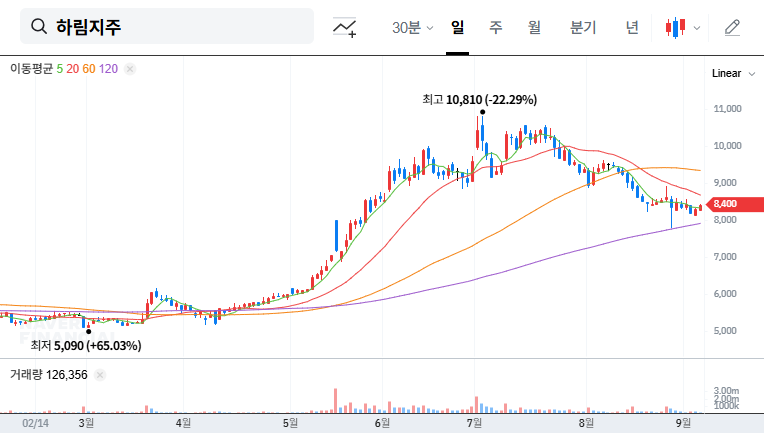Switch to the 년 yearly tab
764x433 pixels.
click(x=632, y=27)
